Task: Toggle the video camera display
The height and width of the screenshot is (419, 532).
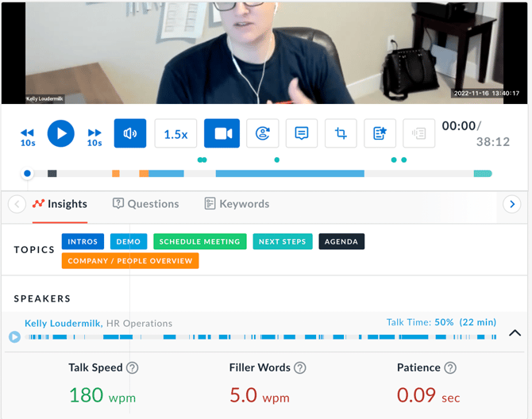Action: point(223,134)
